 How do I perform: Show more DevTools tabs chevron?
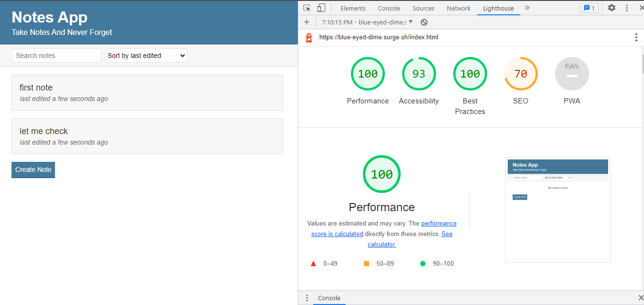(x=527, y=8)
